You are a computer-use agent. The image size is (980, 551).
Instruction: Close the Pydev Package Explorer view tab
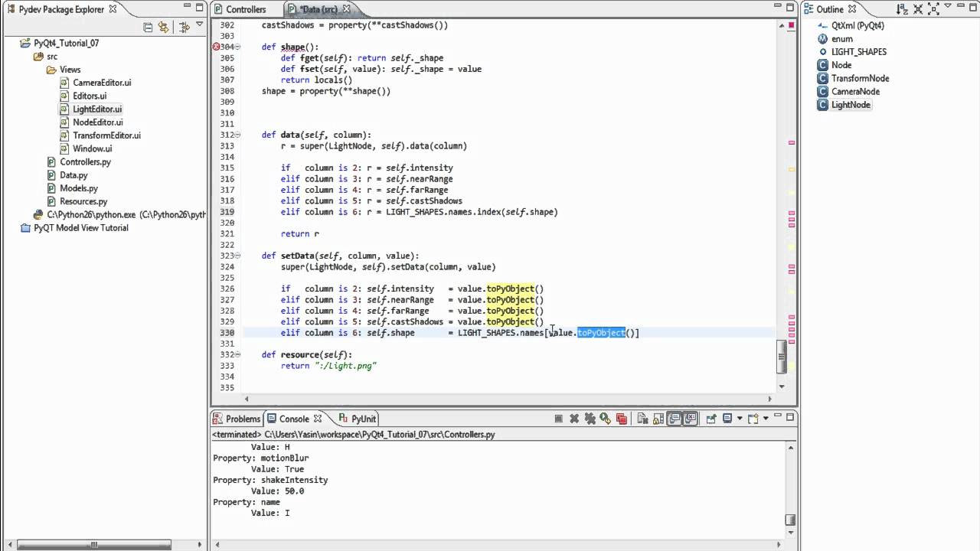click(113, 9)
